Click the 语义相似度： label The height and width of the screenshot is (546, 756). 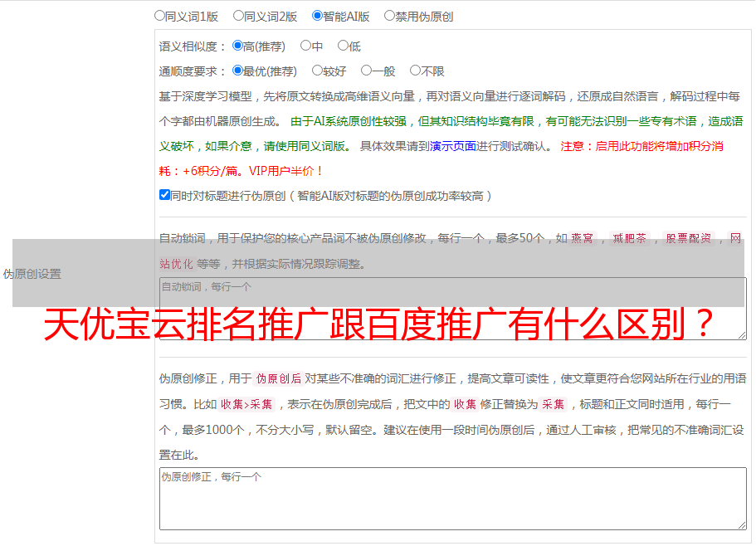193,46
